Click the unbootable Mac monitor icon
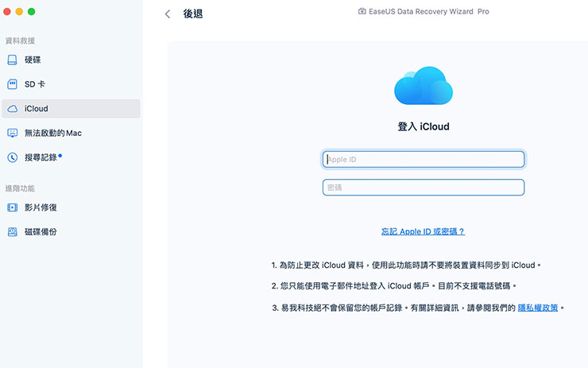 click(x=13, y=133)
